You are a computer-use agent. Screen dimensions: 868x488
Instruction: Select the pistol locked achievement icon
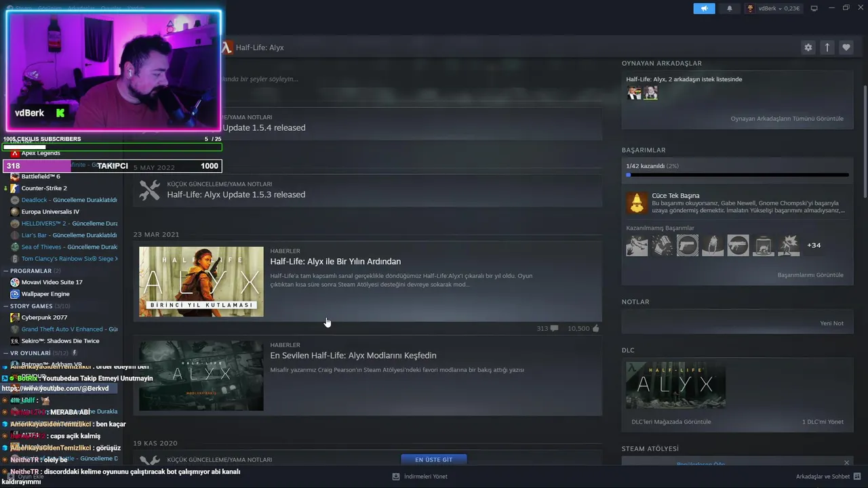(x=687, y=245)
